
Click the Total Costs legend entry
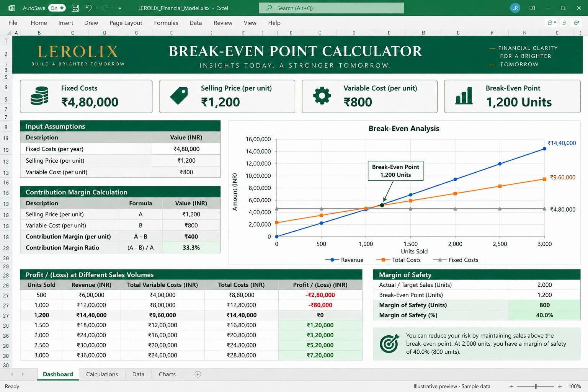(x=398, y=260)
